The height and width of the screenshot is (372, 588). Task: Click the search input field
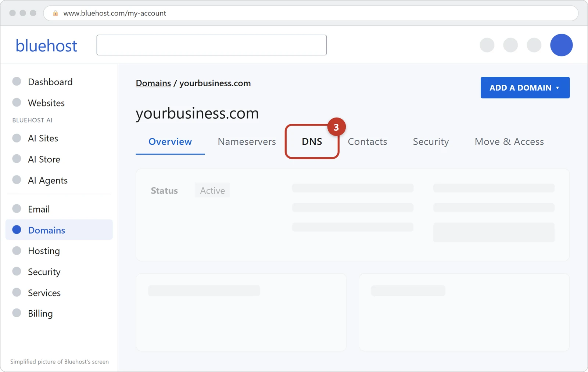(x=212, y=45)
